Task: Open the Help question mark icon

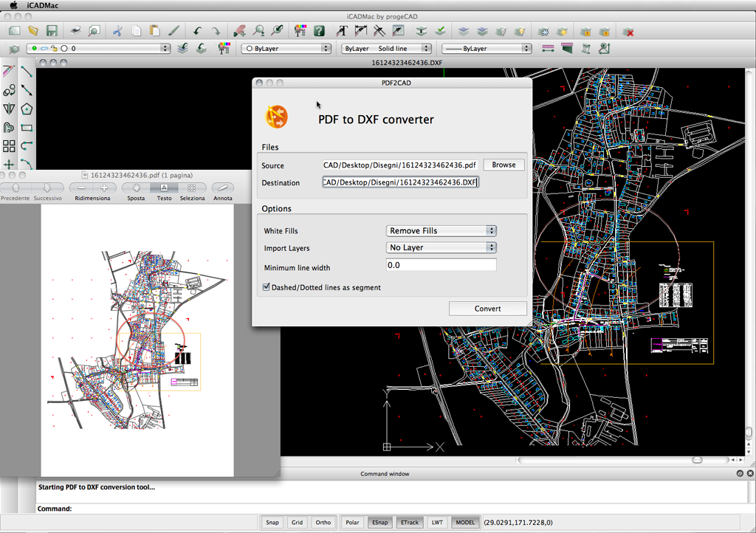Action: click(319, 31)
